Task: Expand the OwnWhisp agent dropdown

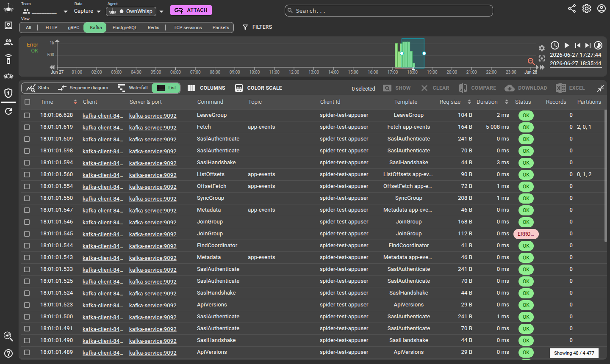Action: (161, 12)
